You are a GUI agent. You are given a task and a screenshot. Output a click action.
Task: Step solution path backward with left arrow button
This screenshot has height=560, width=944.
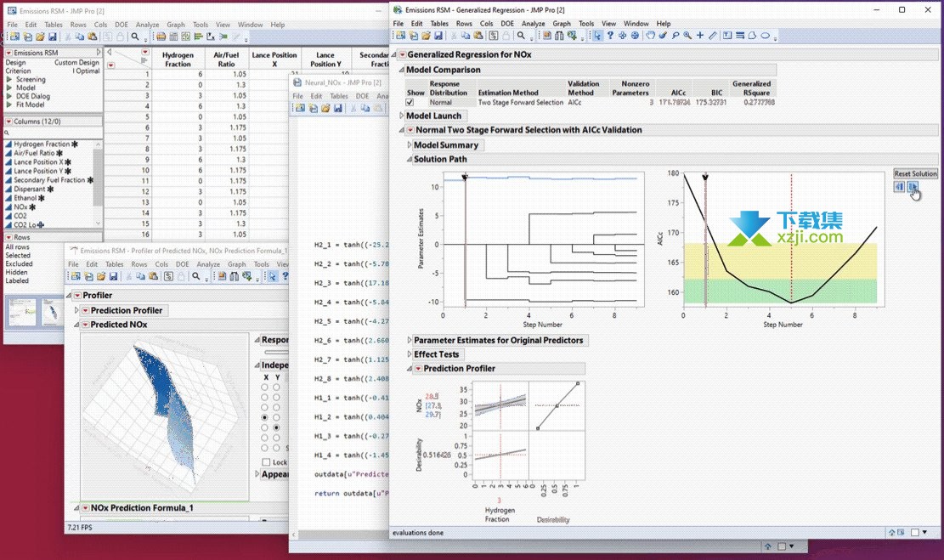900,187
